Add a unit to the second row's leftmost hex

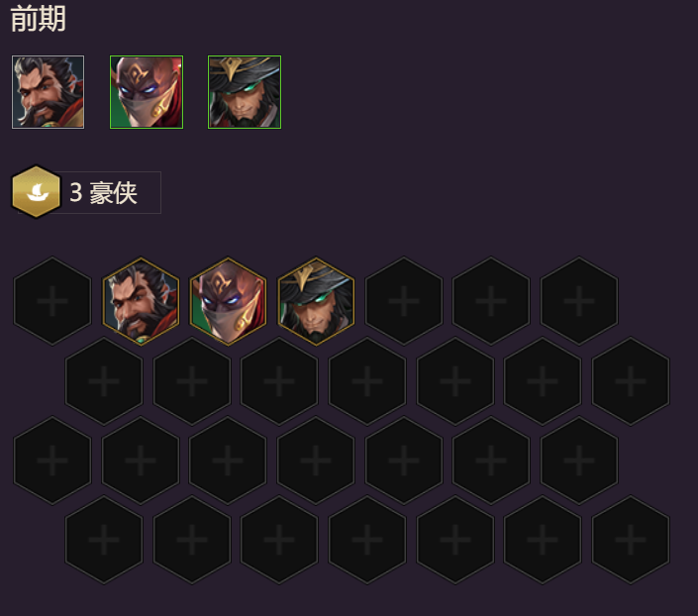tap(104, 381)
